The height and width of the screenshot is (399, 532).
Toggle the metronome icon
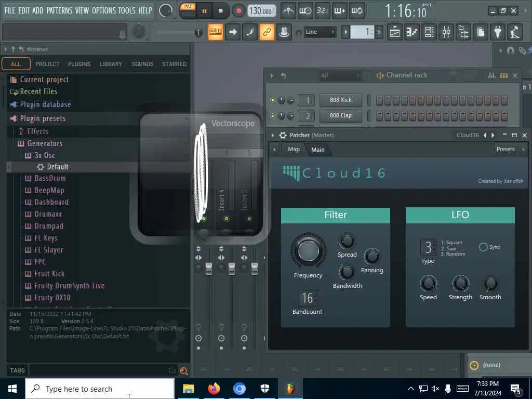(288, 11)
